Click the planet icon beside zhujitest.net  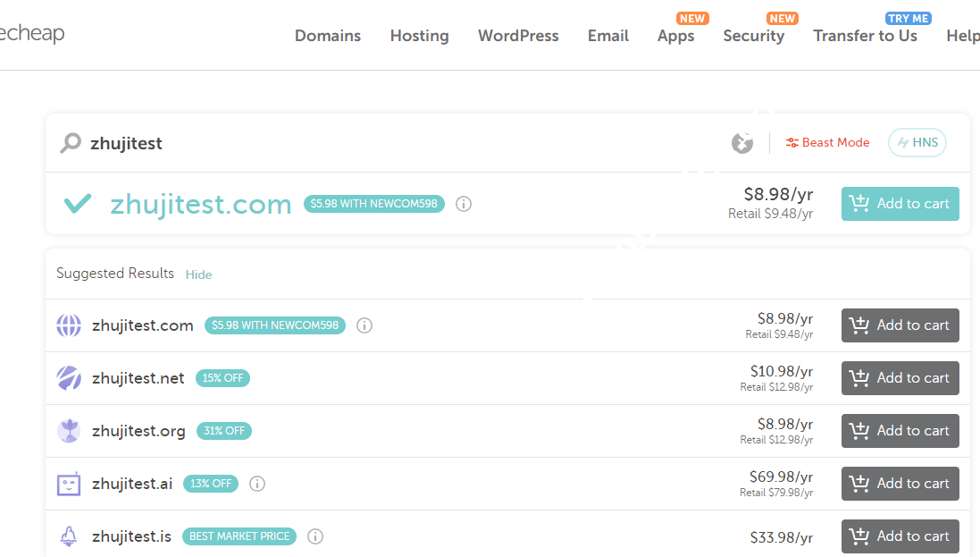point(69,378)
